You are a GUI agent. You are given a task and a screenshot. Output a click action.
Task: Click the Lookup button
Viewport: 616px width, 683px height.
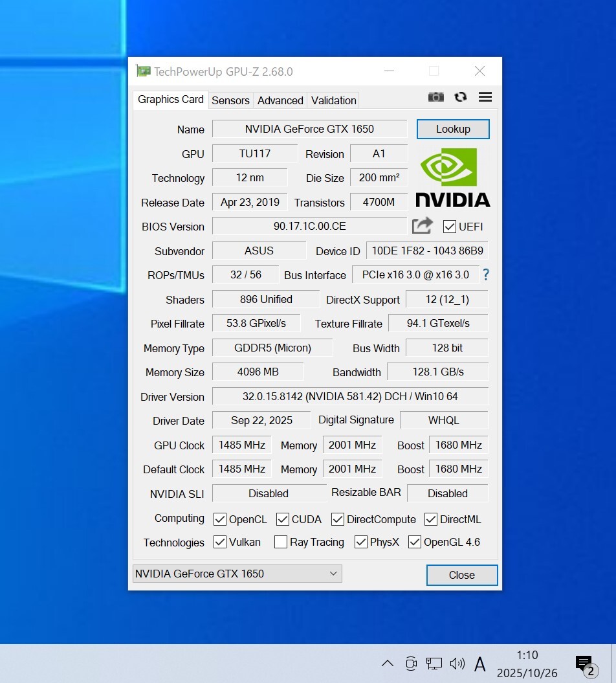click(x=453, y=129)
